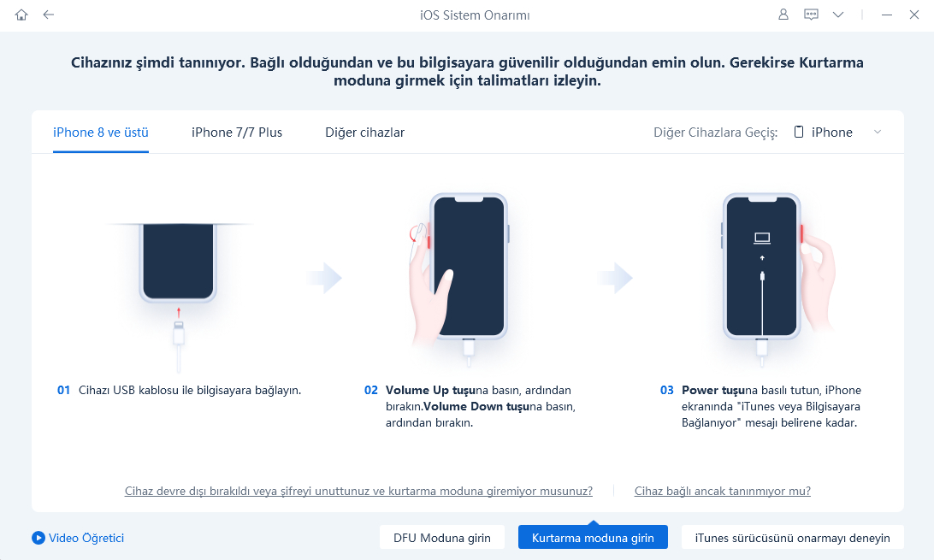Open the Cihaz bağlı ancak tanınmıyor mu link
This screenshot has height=560, width=934.
(723, 491)
